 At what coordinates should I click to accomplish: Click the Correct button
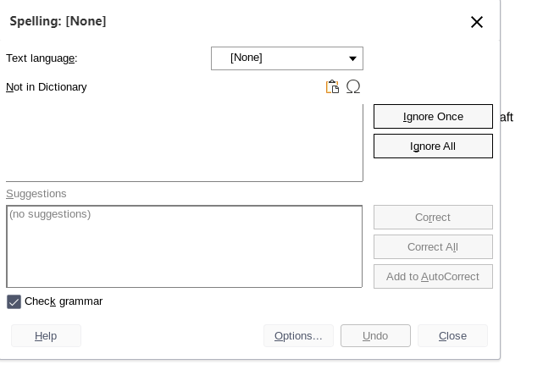tap(433, 218)
